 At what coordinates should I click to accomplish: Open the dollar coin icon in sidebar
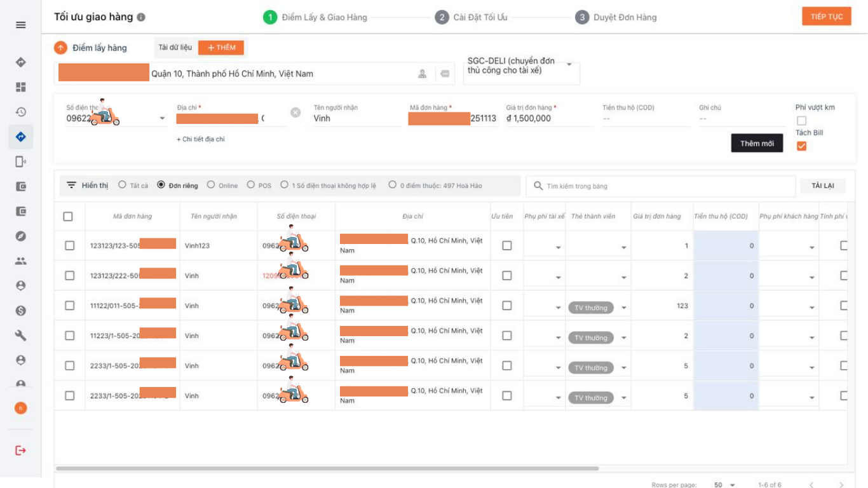pyautogui.click(x=21, y=311)
